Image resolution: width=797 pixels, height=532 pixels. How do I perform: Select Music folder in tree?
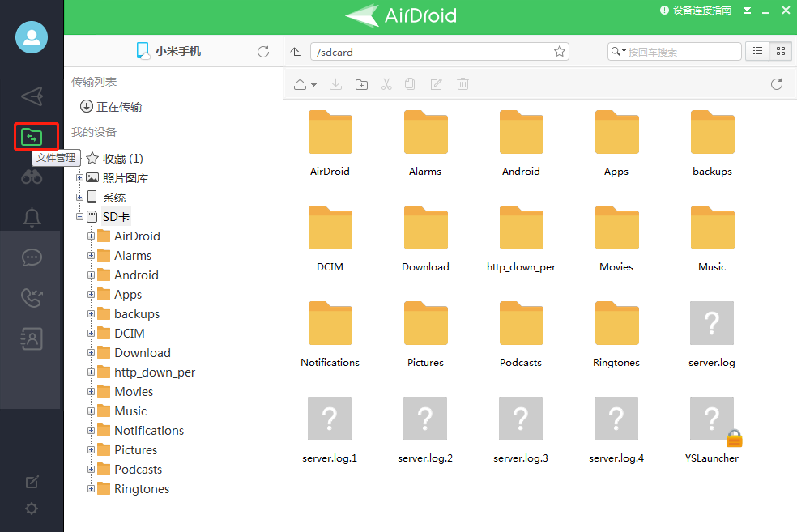pyautogui.click(x=130, y=411)
